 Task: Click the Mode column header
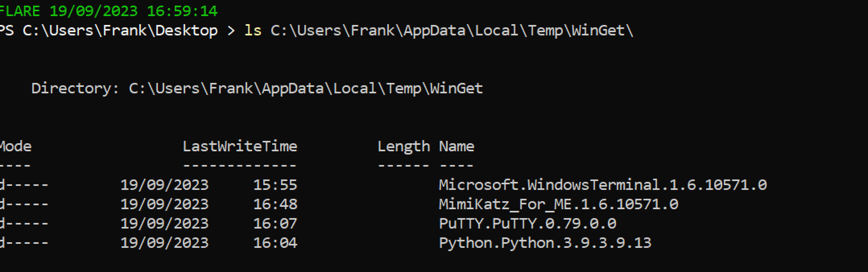click(15, 146)
